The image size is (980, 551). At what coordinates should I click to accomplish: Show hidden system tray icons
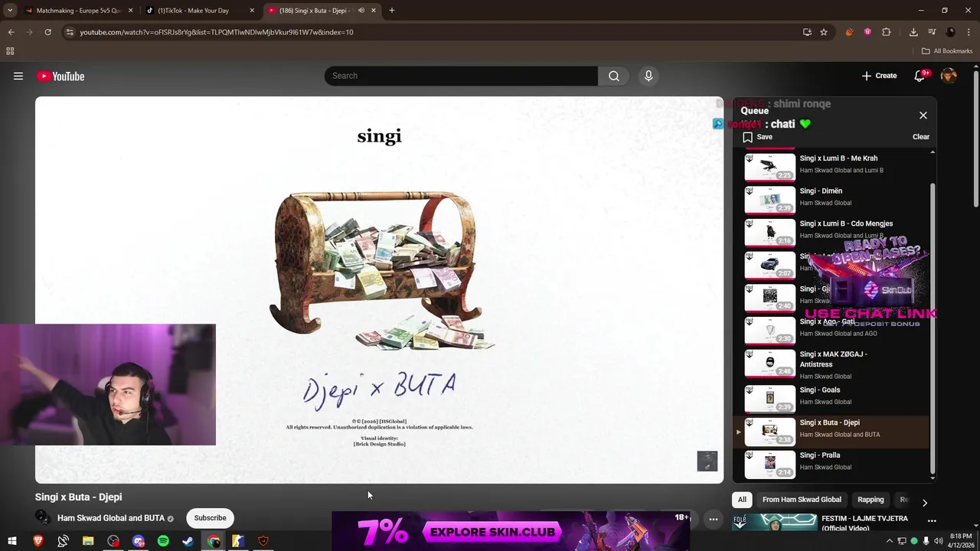[x=889, y=541]
